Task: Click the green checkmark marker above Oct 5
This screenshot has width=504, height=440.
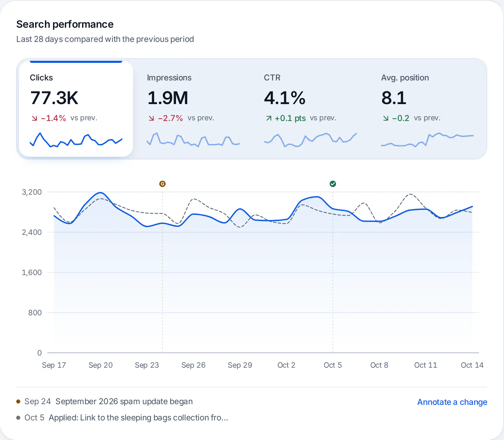Action: coord(333,184)
